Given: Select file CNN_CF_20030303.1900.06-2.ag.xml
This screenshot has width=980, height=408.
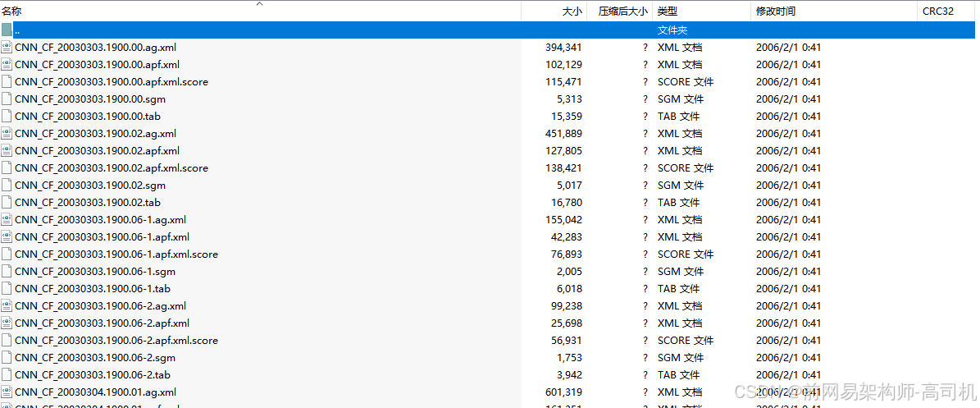Looking at the screenshot, I should [x=101, y=306].
